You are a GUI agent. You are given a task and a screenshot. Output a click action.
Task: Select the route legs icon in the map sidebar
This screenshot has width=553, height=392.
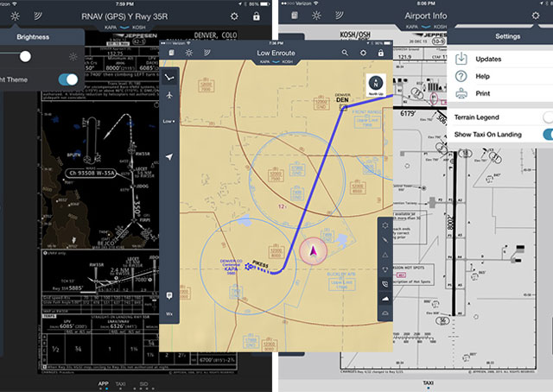(x=169, y=77)
